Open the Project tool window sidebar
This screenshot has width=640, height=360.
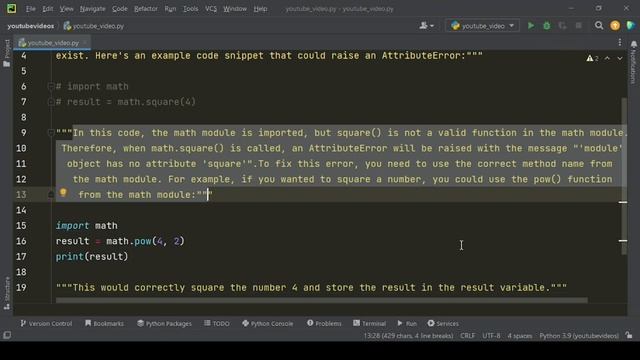click(7, 53)
